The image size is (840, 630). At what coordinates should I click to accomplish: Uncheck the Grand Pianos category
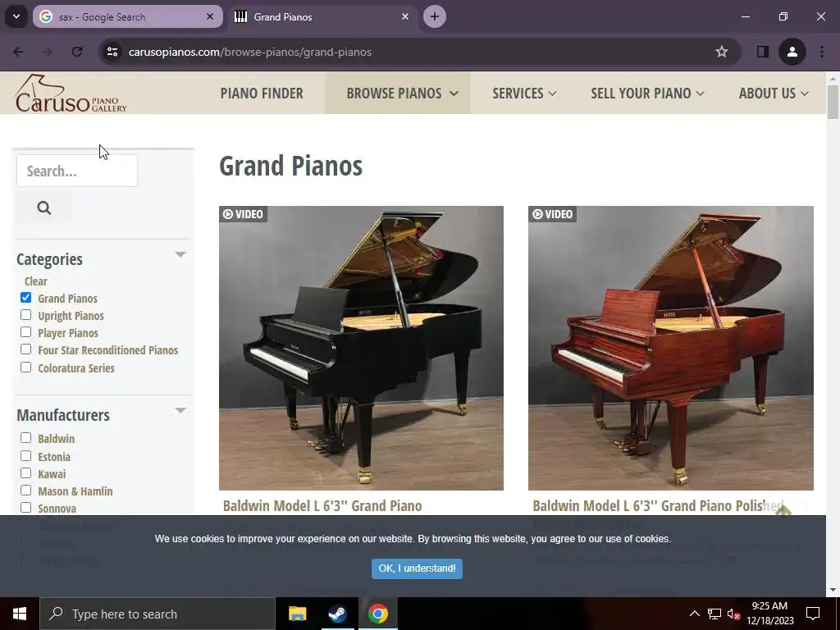pyautogui.click(x=25, y=297)
